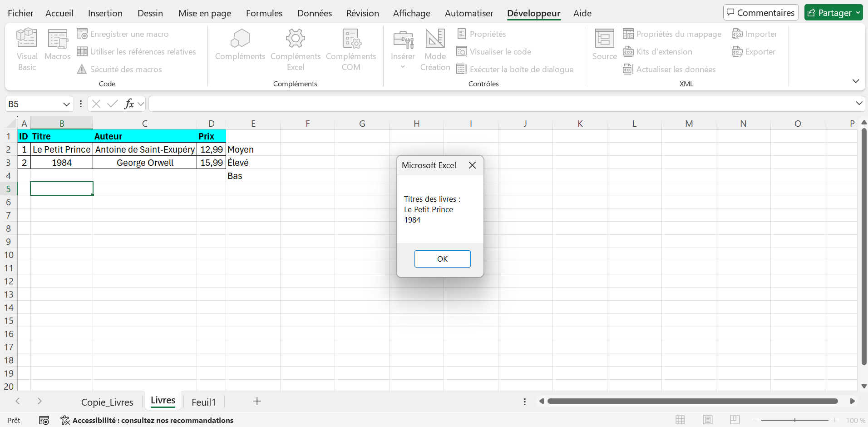Expand the formula bar
The height and width of the screenshot is (427, 868).
point(859,104)
